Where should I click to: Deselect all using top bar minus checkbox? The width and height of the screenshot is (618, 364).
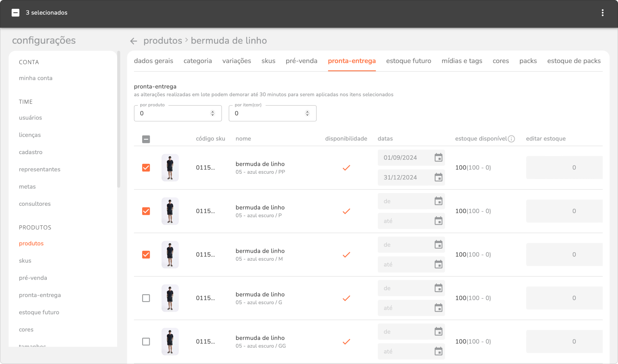coord(16,13)
